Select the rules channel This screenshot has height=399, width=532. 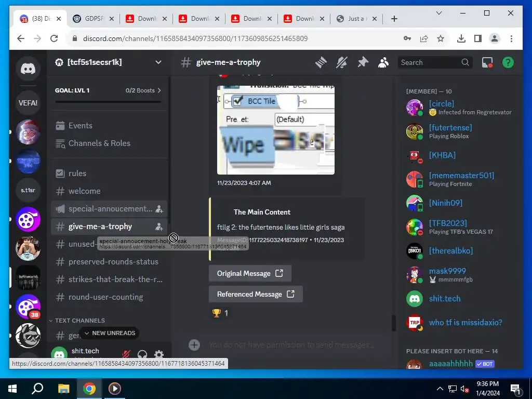click(109, 174)
